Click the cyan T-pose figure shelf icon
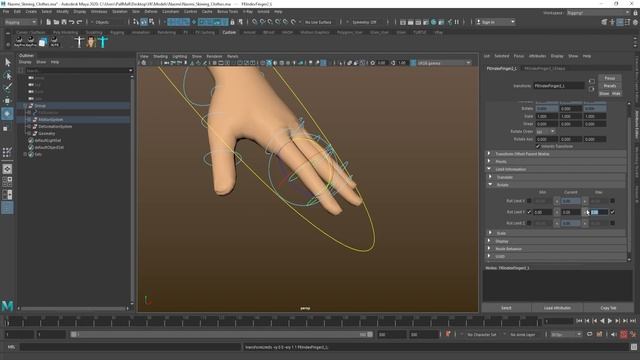640x360 pixels. 102,41
